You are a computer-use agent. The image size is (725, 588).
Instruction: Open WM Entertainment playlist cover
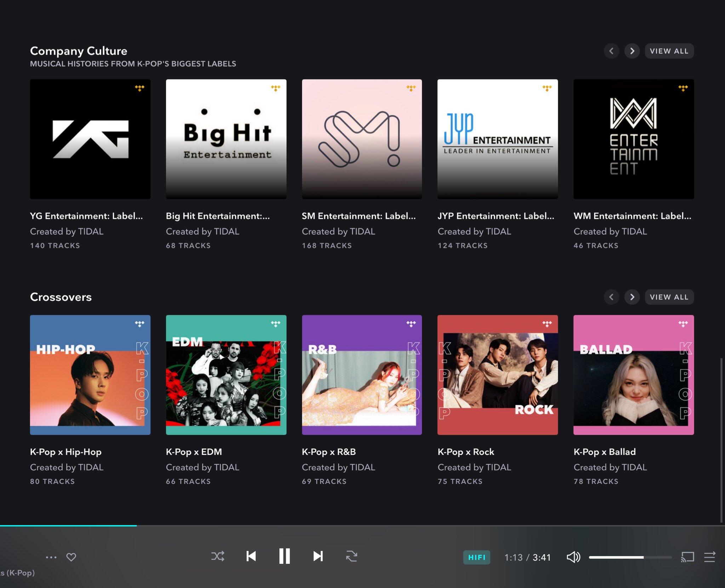[x=634, y=139]
